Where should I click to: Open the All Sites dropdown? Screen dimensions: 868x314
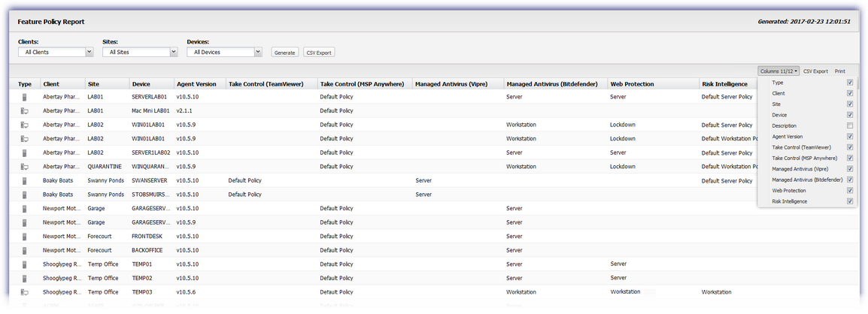[x=140, y=52]
